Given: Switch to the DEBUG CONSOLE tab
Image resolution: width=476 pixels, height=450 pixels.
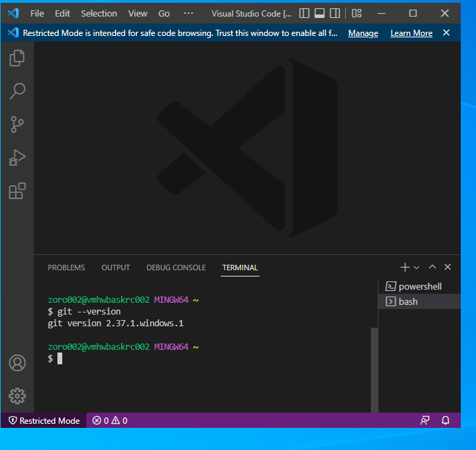Looking at the screenshot, I should [176, 268].
